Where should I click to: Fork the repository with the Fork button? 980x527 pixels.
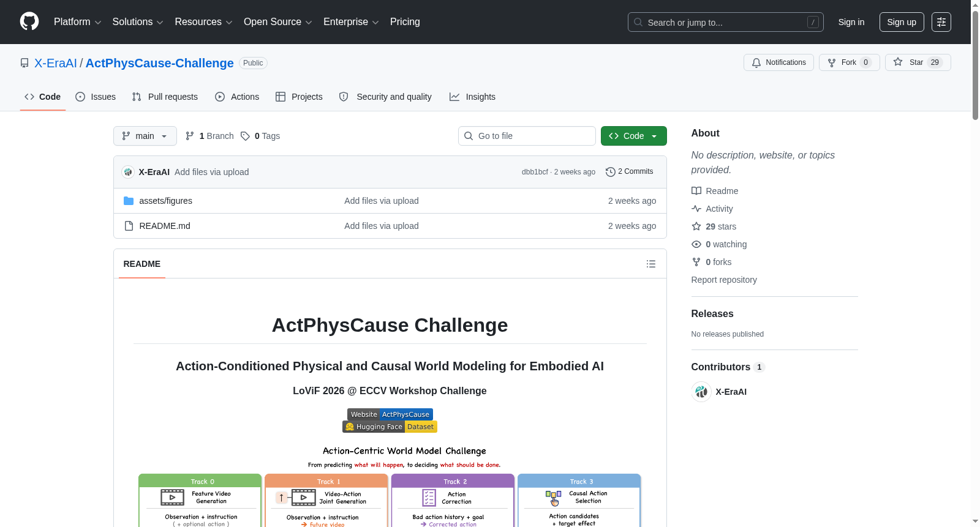click(849, 62)
